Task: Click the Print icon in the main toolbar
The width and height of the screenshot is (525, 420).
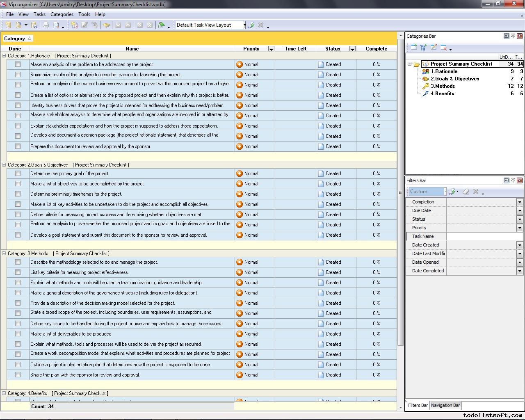Action: [x=46, y=25]
